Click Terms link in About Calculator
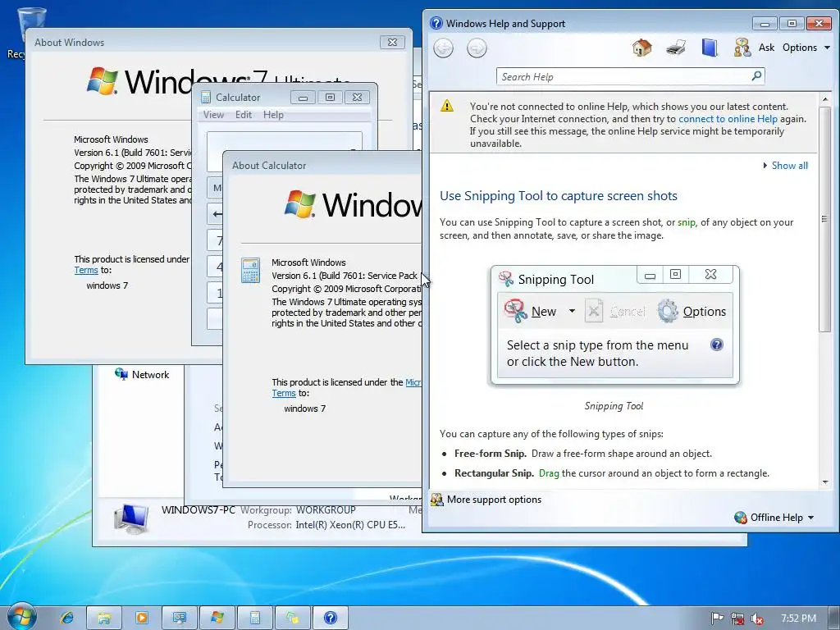Screen dimensions: 840x630 (x=283, y=393)
